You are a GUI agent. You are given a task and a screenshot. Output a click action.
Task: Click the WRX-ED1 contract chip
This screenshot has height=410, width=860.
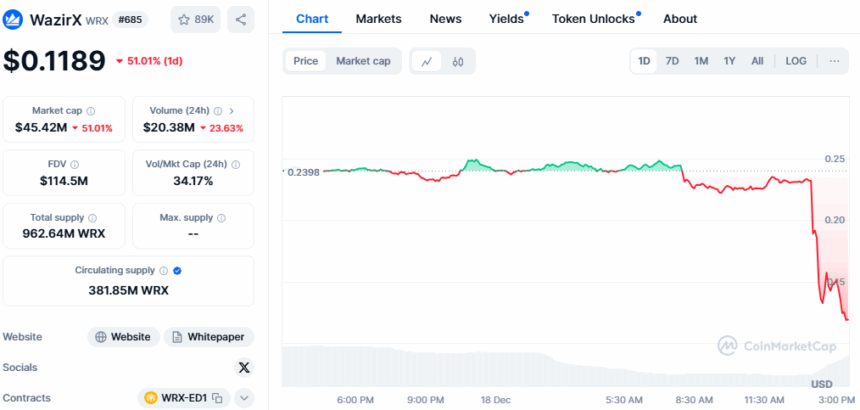[184, 398]
